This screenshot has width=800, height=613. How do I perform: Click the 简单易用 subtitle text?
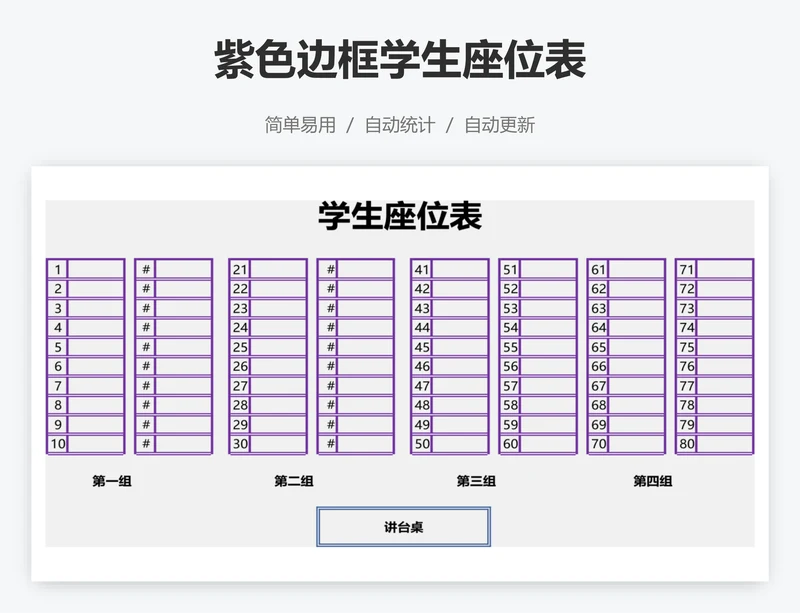click(300, 125)
